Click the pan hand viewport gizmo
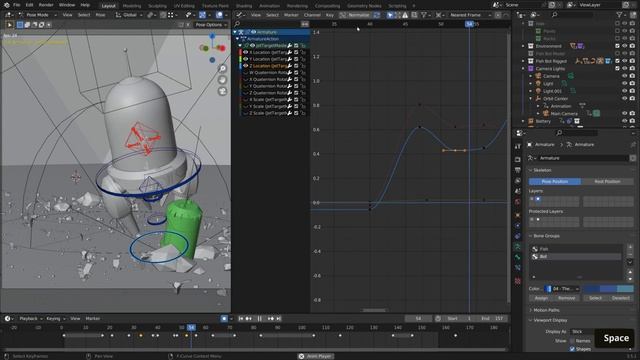 (x=222, y=80)
